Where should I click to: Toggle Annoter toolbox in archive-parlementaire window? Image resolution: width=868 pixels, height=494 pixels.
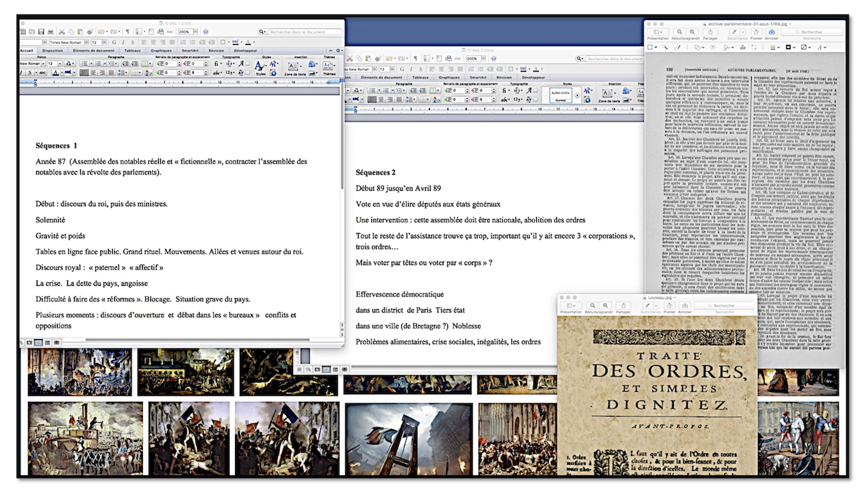coord(772,31)
